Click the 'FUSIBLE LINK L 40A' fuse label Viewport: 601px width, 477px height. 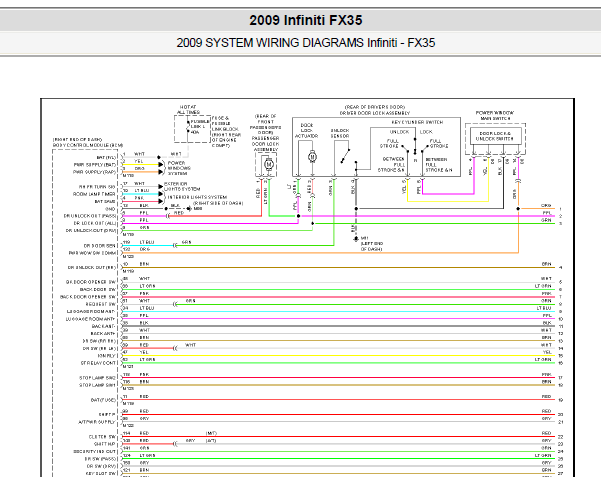[200, 127]
